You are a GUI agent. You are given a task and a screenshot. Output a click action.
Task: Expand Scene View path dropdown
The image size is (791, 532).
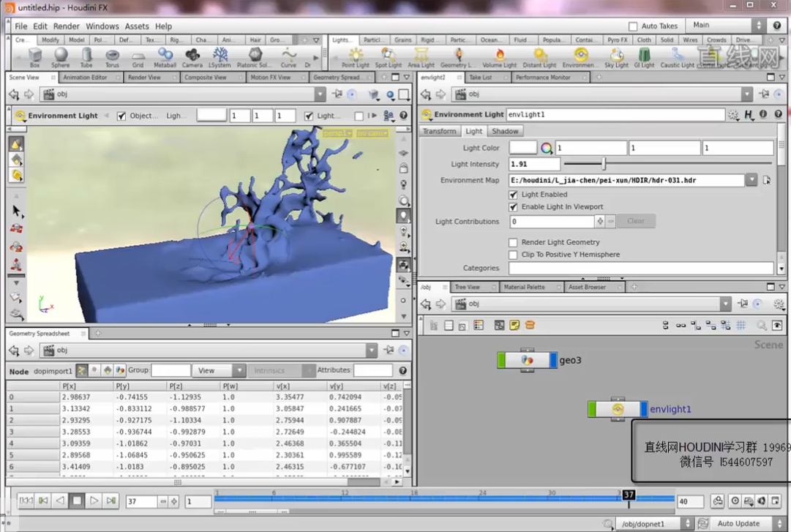[x=320, y=94]
